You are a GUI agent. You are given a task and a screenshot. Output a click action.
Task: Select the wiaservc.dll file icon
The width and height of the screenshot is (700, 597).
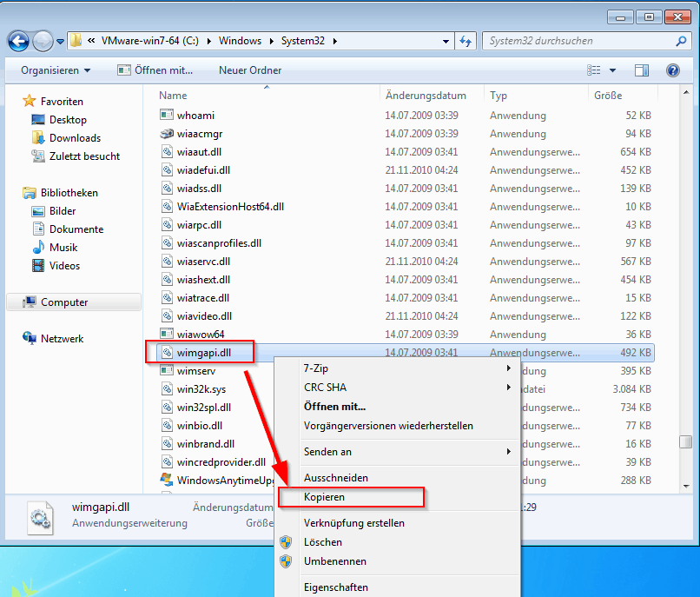point(167,262)
